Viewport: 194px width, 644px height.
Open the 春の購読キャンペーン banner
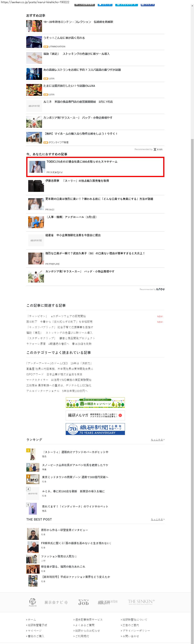coord(95,402)
